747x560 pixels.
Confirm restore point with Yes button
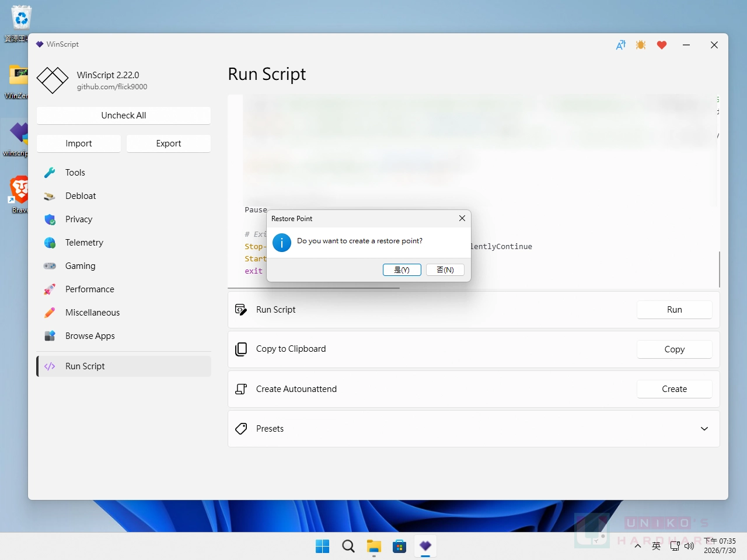[x=402, y=270]
